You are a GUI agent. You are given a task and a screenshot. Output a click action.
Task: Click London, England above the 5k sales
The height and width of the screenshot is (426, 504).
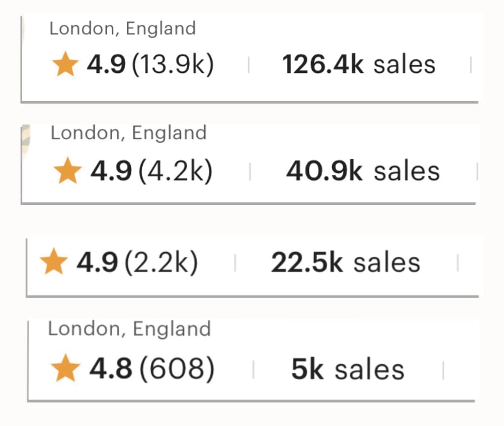click(x=129, y=329)
